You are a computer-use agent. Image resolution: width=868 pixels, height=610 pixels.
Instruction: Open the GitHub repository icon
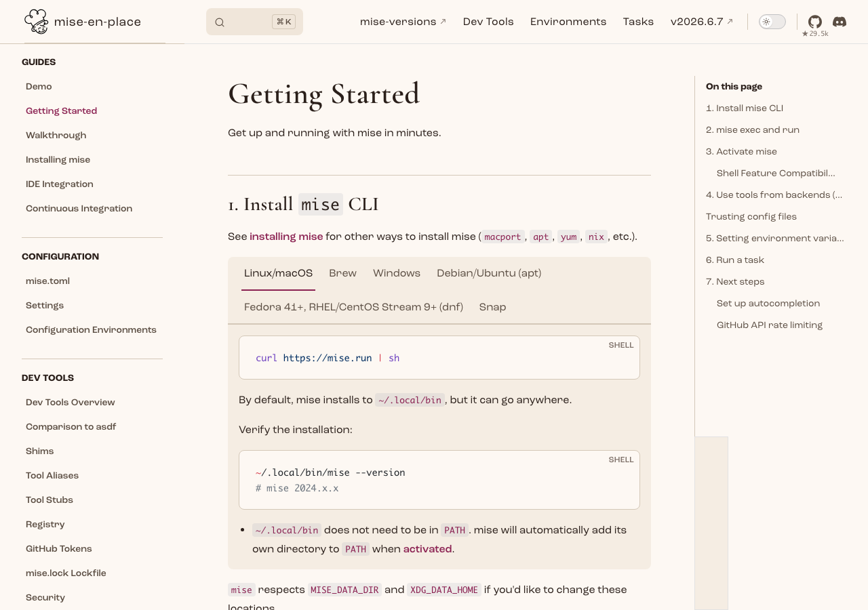pos(815,22)
